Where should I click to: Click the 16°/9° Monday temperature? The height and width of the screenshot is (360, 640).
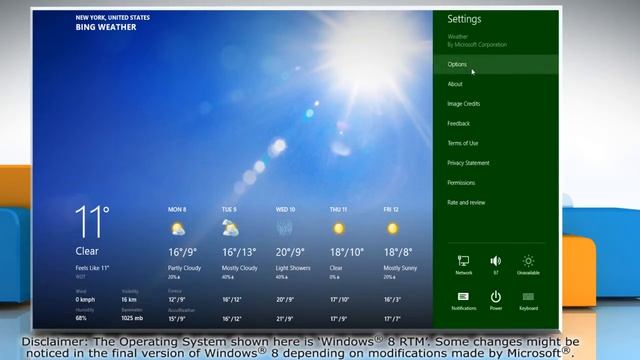tap(182, 252)
